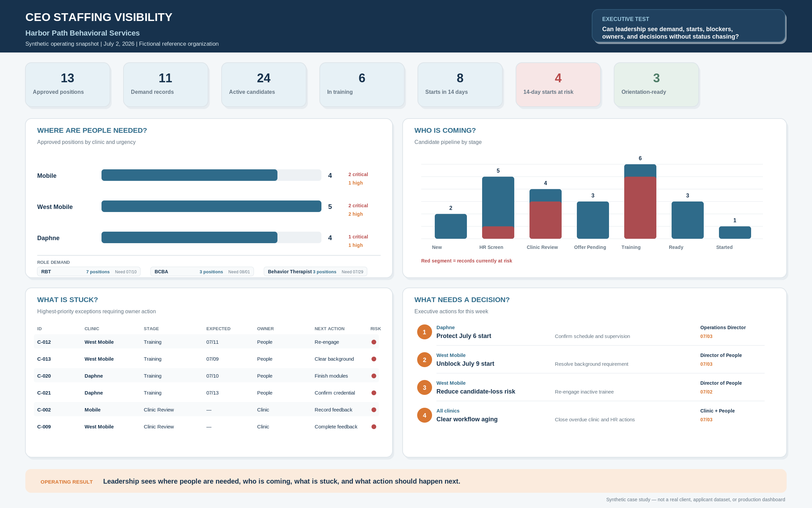The image size is (812, 508).
Task: Click the Mobile clinic progress bar
Action: pos(211,175)
